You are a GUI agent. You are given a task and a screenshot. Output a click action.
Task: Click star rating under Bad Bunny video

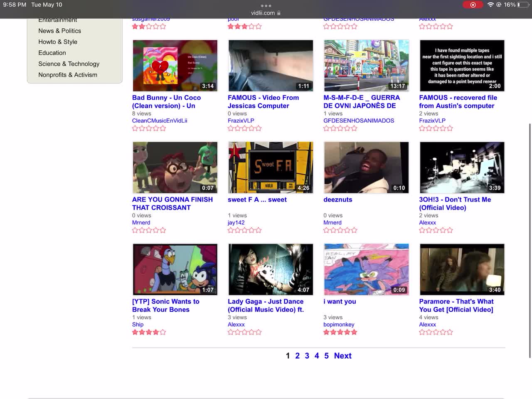tap(149, 128)
